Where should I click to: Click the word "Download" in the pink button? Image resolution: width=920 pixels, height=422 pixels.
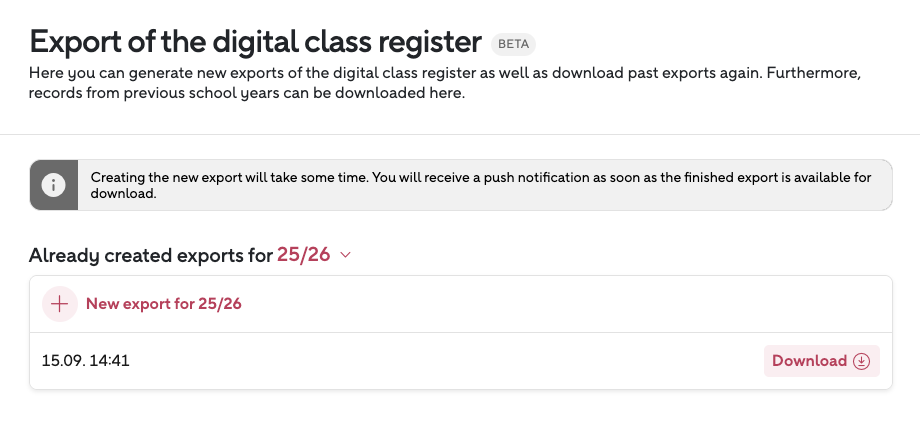coord(809,361)
